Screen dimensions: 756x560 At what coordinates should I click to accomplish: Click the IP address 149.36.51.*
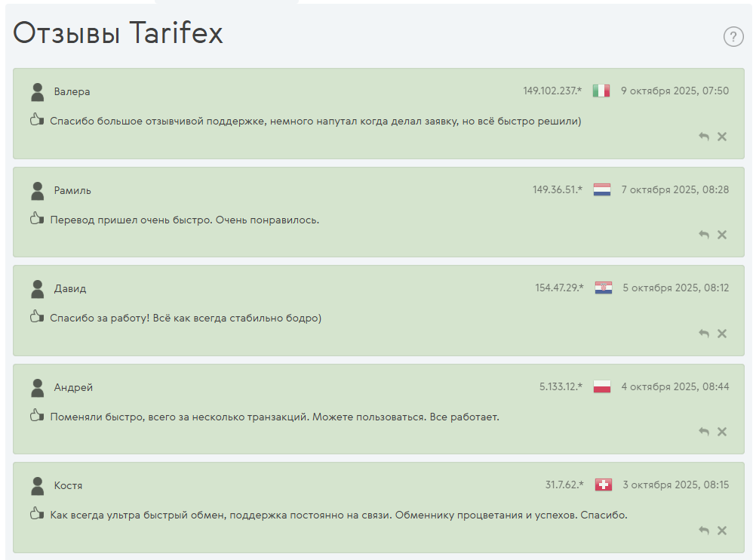(x=558, y=189)
